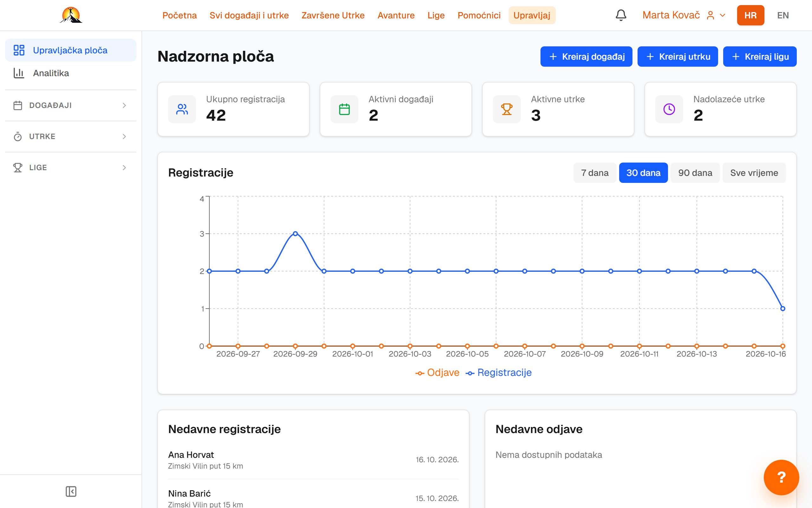The width and height of the screenshot is (812, 508).
Task: Toggle the Odjave legend series
Action: tap(437, 373)
